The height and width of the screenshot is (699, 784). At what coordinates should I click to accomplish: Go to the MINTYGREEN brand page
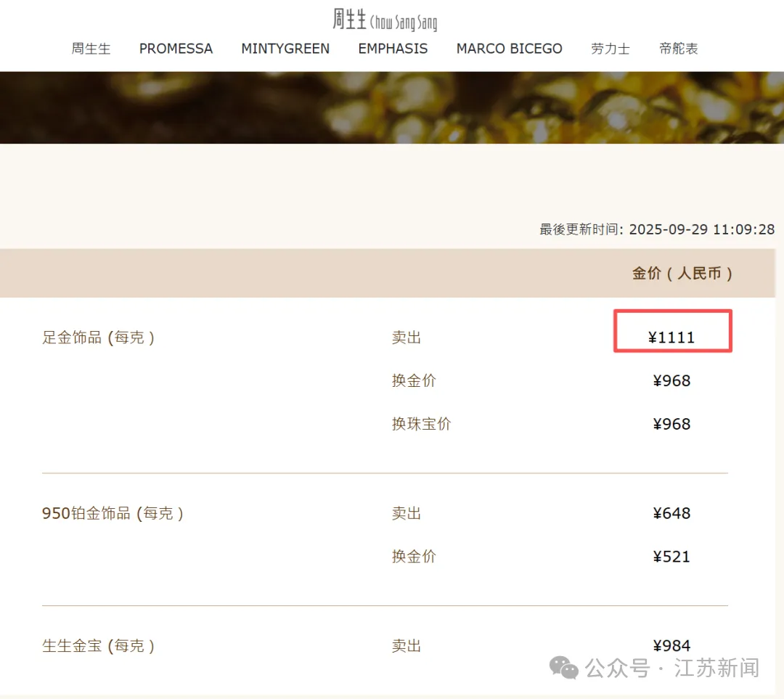285,49
